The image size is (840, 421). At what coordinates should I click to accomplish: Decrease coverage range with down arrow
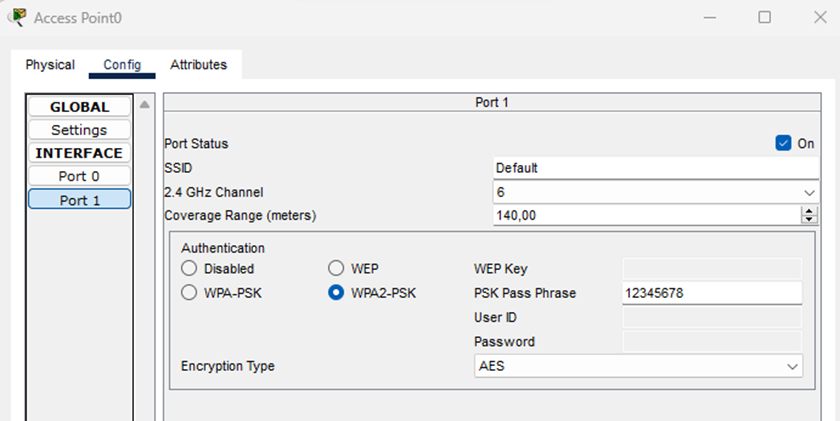tap(809, 219)
